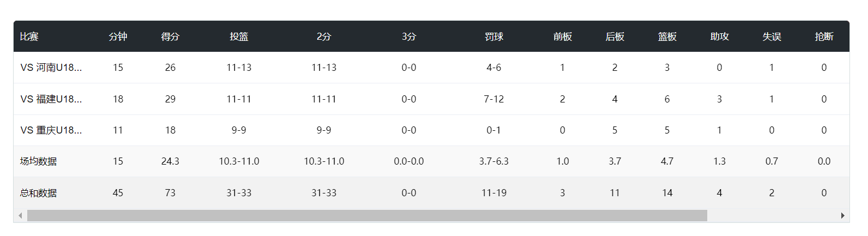The image size is (868, 236).
Task: Click the 罚球 column header
Action: (494, 37)
